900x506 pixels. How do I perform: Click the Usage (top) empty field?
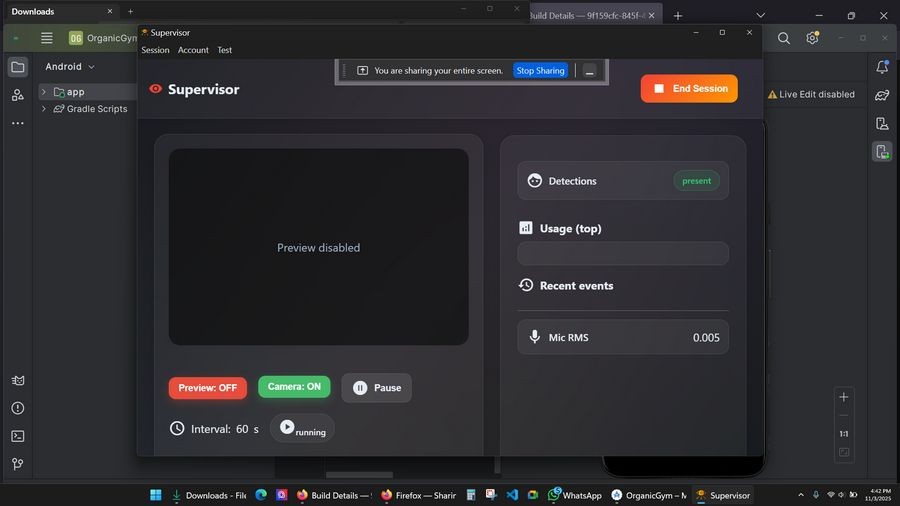(622, 254)
